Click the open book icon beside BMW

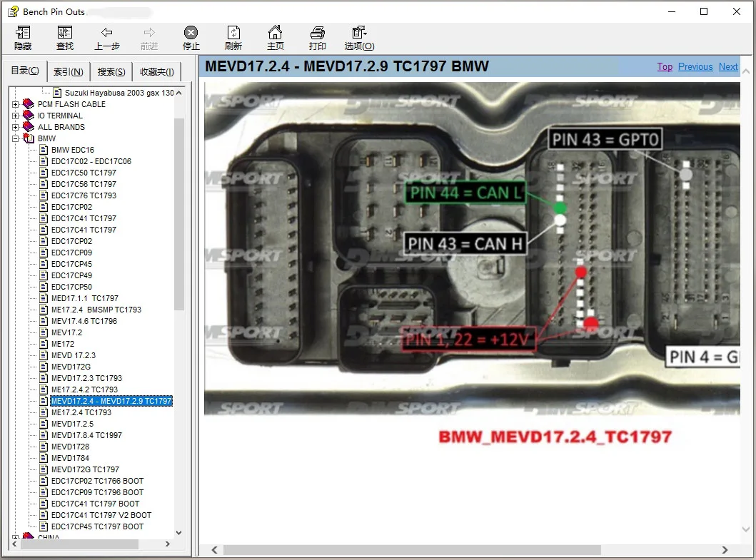pyautogui.click(x=29, y=138)
